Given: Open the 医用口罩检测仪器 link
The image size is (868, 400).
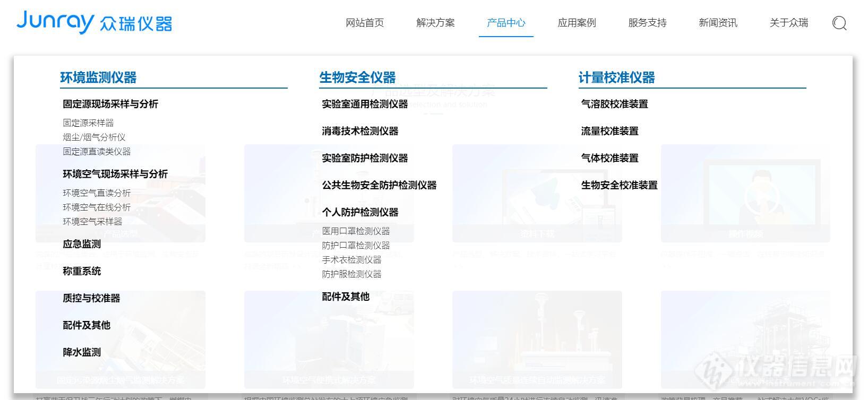Looking at the screenshot, I should (x=356, y=231).
